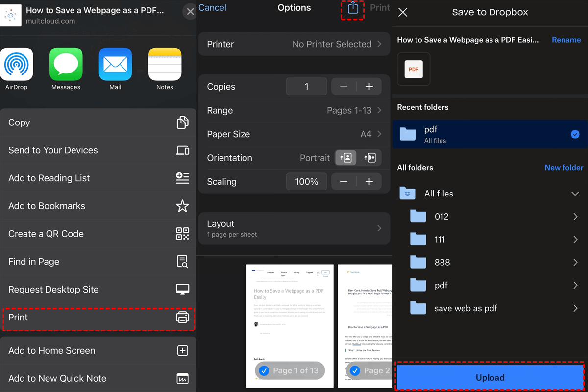Open the Printer selection row
The width and height of the screenshot is (588, 392).
[294, 44]
